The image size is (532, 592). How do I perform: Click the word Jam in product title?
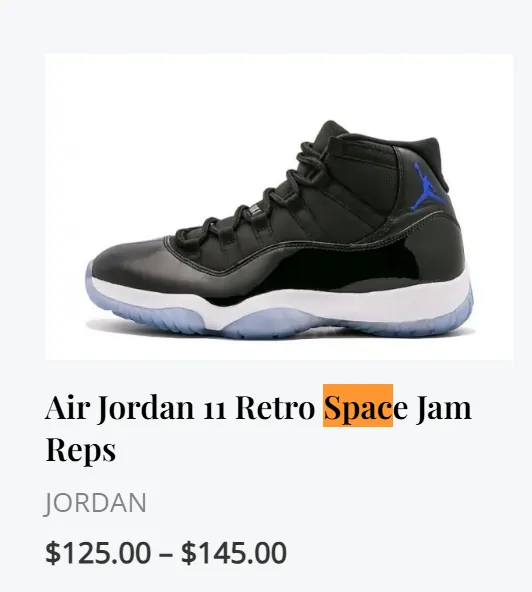tap(444, 407)
